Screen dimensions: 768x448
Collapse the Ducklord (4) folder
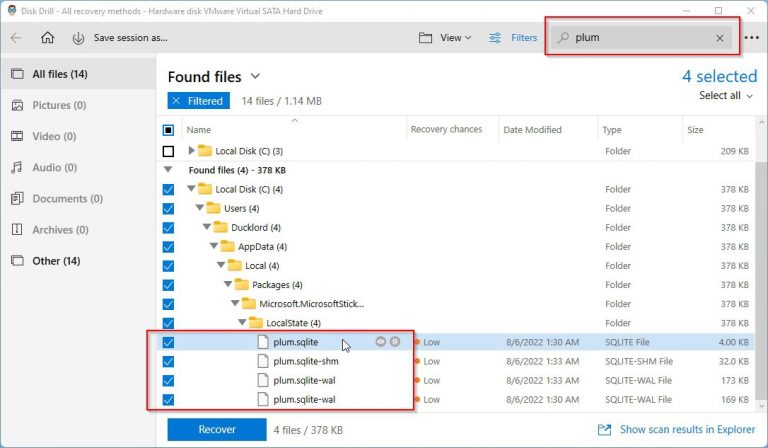pos(207,226)
